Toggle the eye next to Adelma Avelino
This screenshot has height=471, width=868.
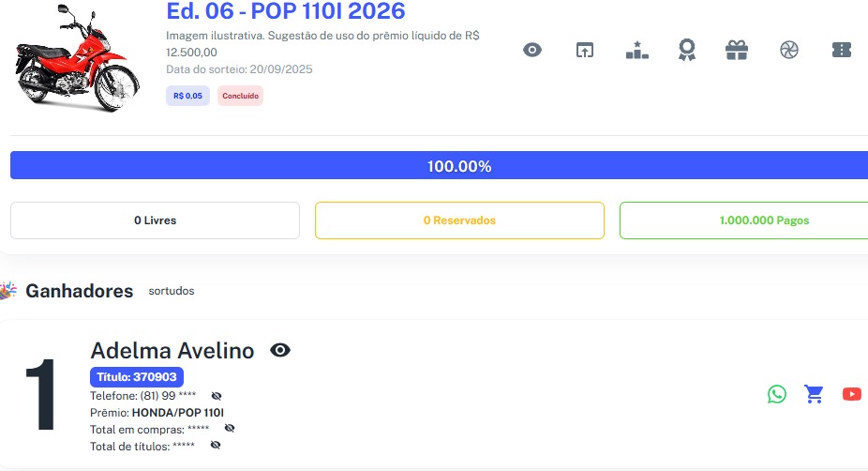pyautogui.click(x=280, y=351)
